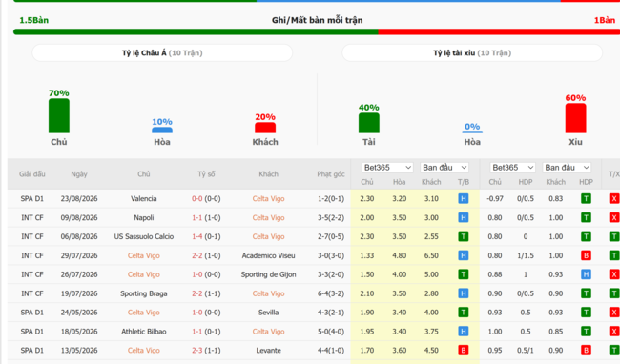Click the Sporting de Gijon team name
620x364 pixels.
268,274
